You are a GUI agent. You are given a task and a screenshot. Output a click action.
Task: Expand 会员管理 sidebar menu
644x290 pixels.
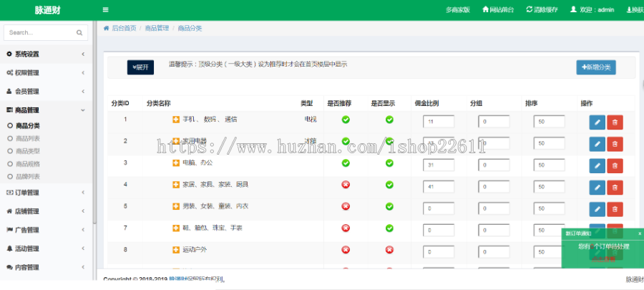click(x=47, y=91)
